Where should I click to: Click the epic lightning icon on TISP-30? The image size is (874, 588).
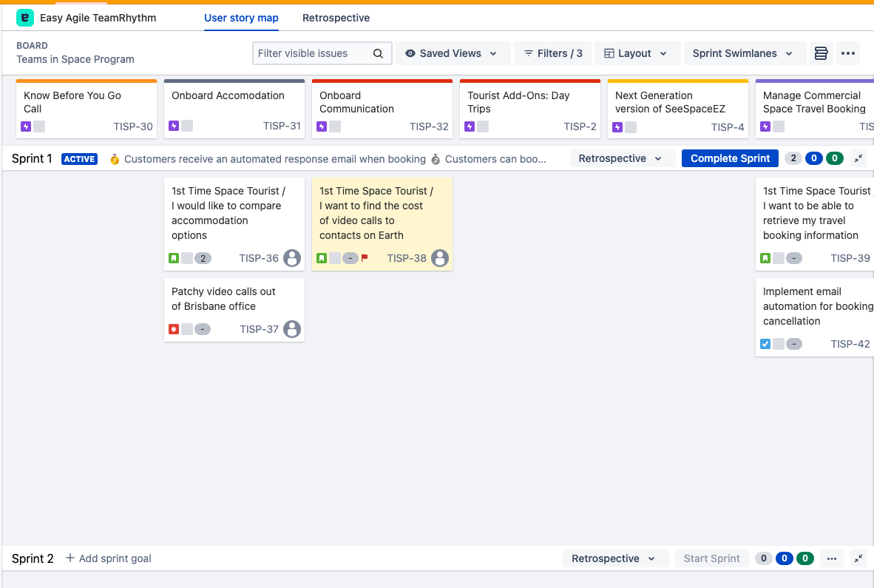26,126
